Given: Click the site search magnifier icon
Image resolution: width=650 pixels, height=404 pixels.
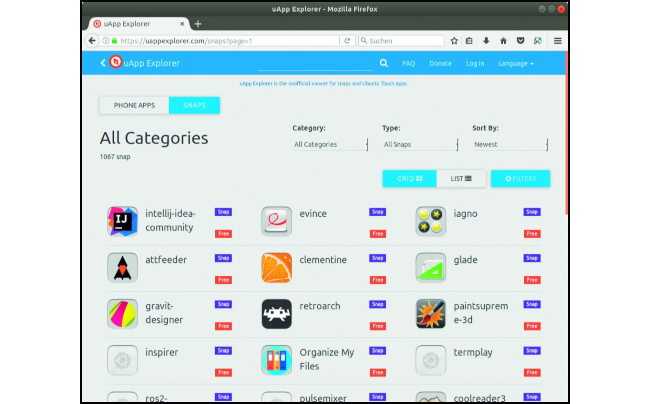Looking at the screenshot, I should pos(384,63).
